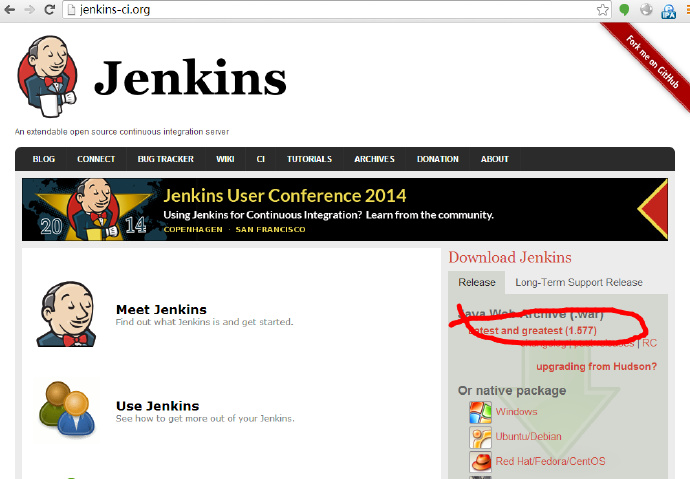Open the WIKI menu item

pos(225,159)
